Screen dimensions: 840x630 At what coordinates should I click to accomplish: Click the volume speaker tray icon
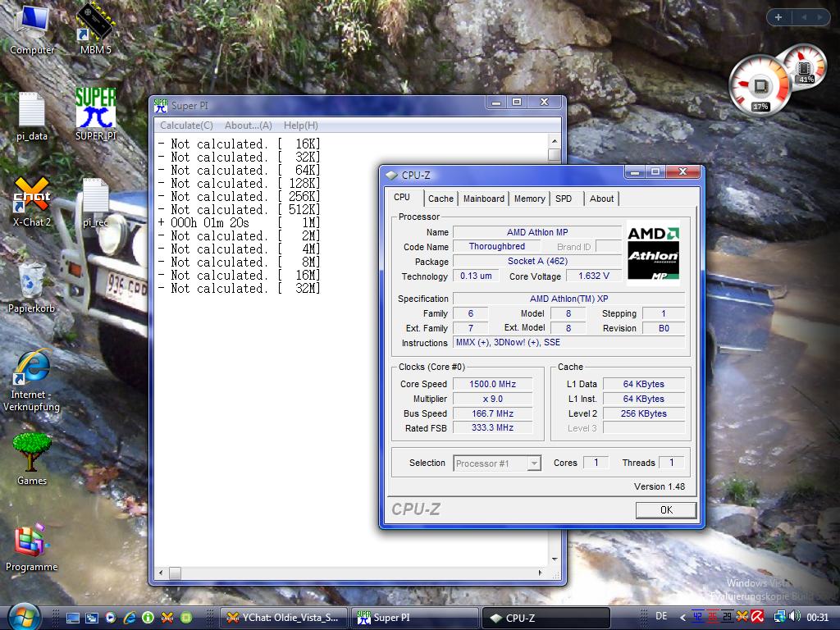794,617
